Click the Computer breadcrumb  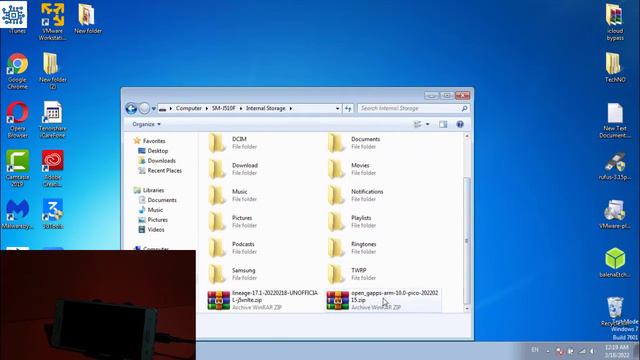[x=189, y=109]
